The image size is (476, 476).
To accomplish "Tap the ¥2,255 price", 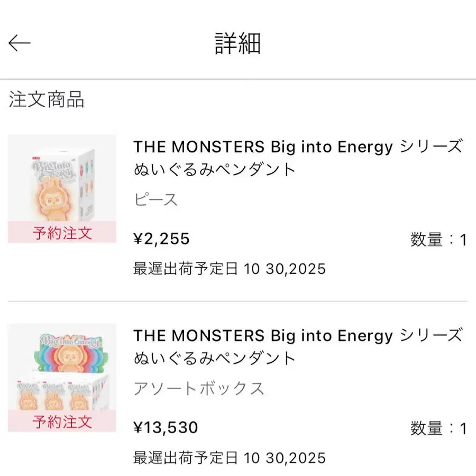I will tap(161, 239).
